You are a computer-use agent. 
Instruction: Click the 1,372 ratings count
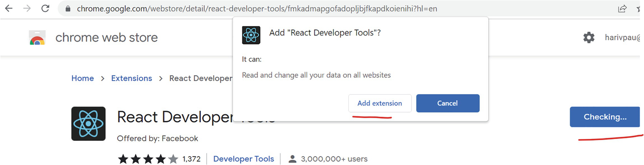(191, 159)
